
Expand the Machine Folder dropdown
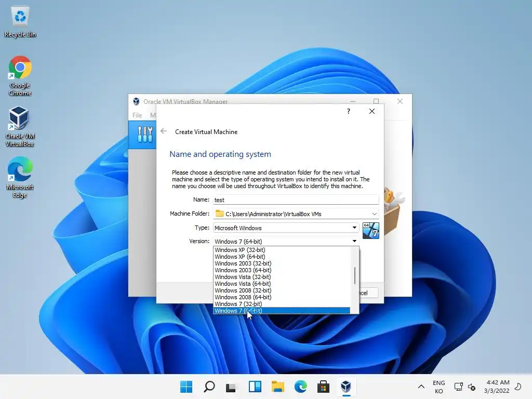point(374,214)
